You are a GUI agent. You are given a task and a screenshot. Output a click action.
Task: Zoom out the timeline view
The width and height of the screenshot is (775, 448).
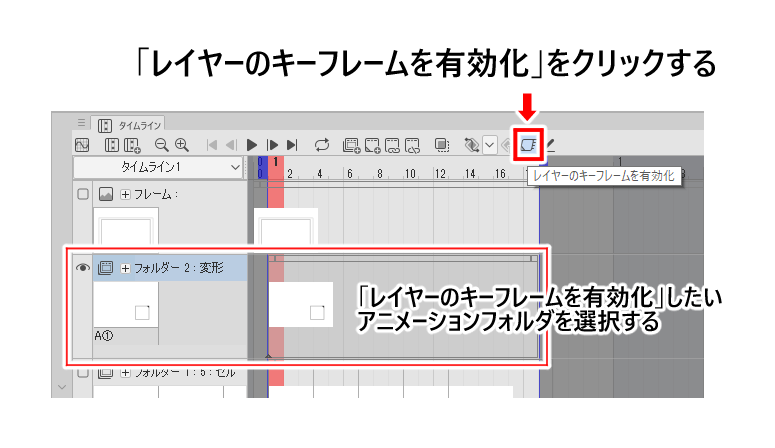pos(162,145)
